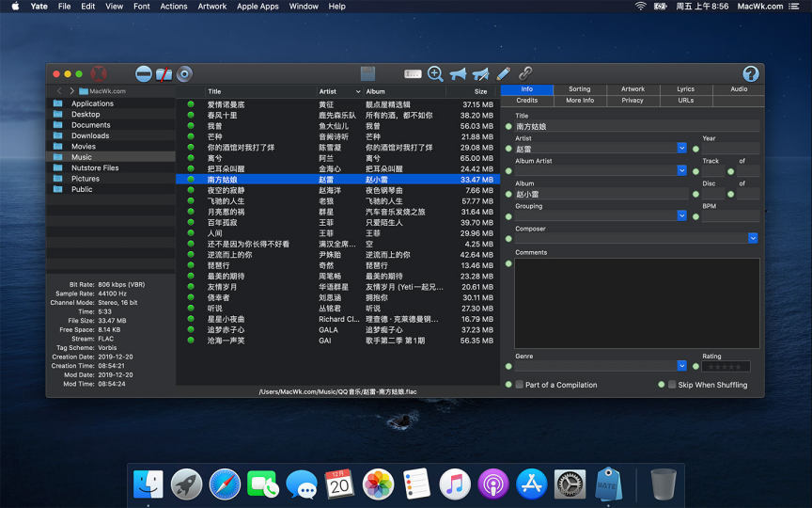Image resolution: width=812 pixels, height=508 pixels.
Task: Click the blue minus circle toolbar icon
Action: pyautogui.click(x=143, y=73)
